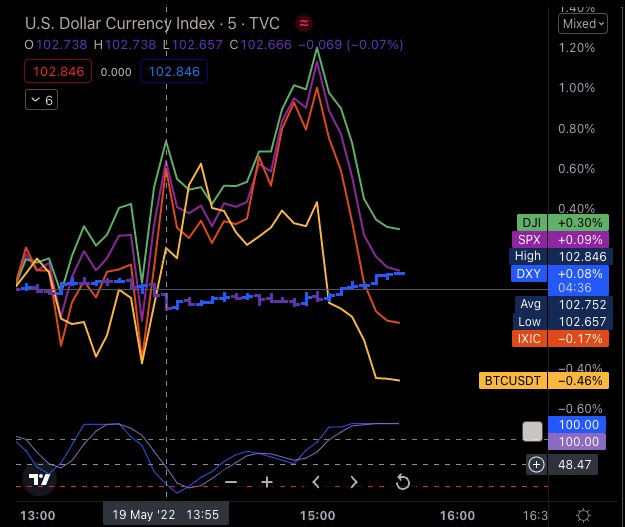Open chart settings gear icon
625x527 pixels.
[x=584, y=515]
